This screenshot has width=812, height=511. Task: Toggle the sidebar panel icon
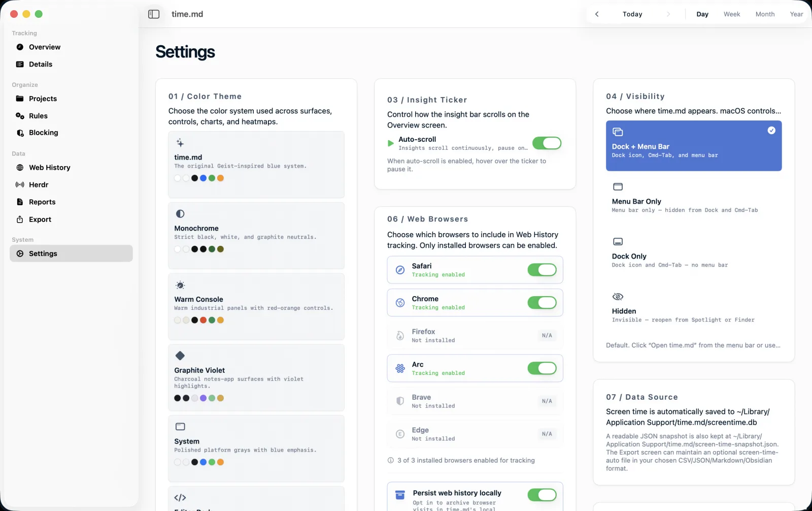click(154, 14)
